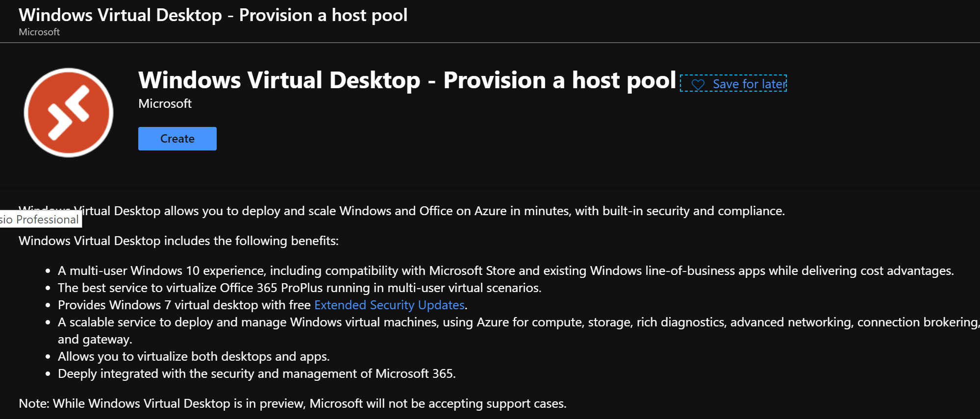Click the Note about preview support cases
Screen dimensions: 980x419
(293, 403)
